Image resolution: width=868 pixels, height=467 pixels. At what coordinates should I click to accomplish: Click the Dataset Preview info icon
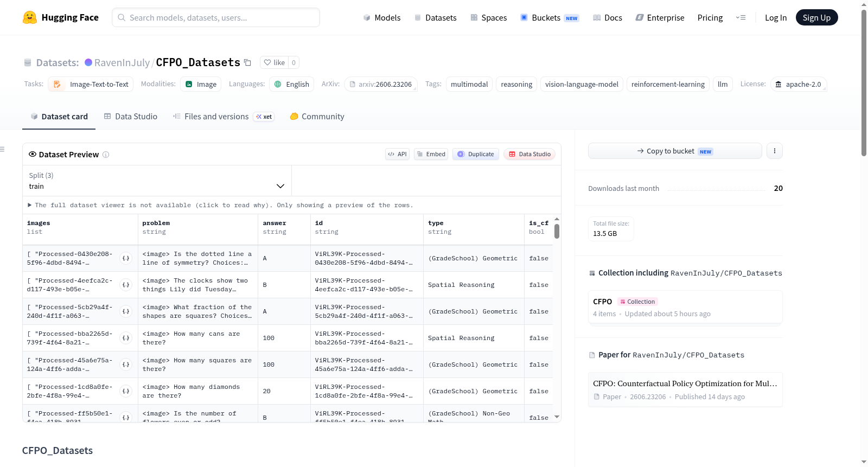coord(106,155)
